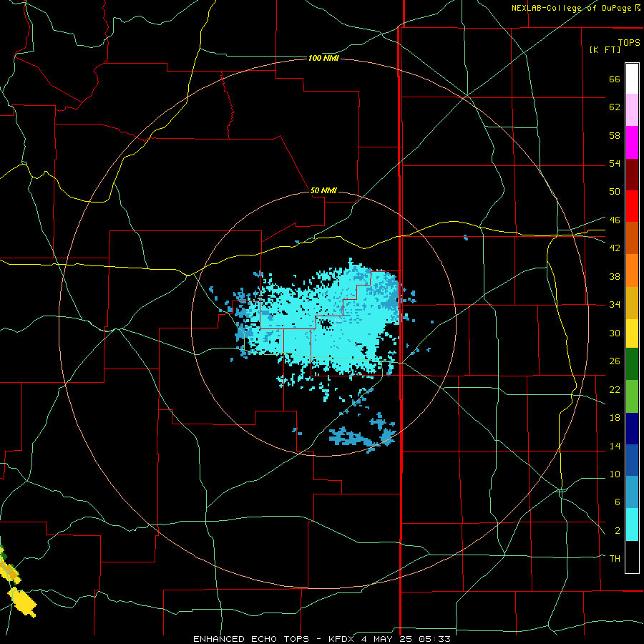Click the legend value 66
Screen dimensions: 644x644
click(615, 79)
